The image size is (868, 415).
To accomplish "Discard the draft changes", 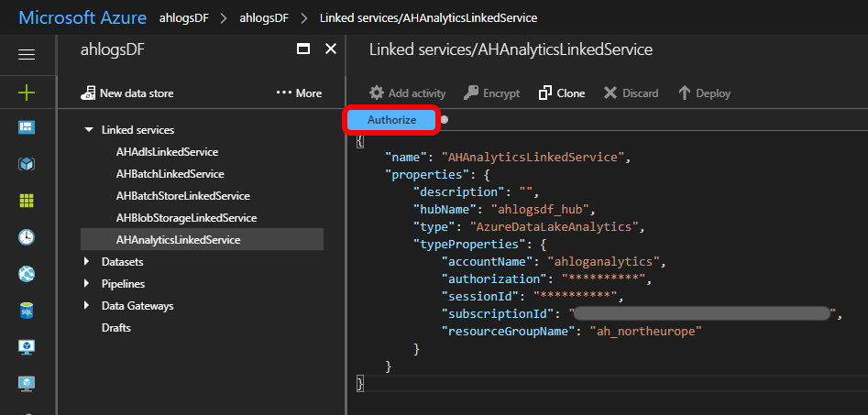I will pyautogui.click(x=631, y=93).
